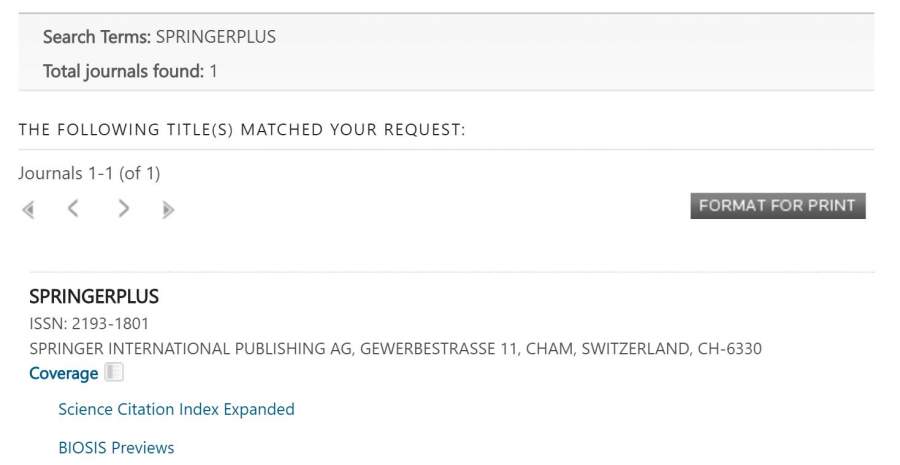Click SPRINGERPLUS value in Search Terms line
Screen dimensions: 900x465
pyautogui.click(x=216, y=37)
